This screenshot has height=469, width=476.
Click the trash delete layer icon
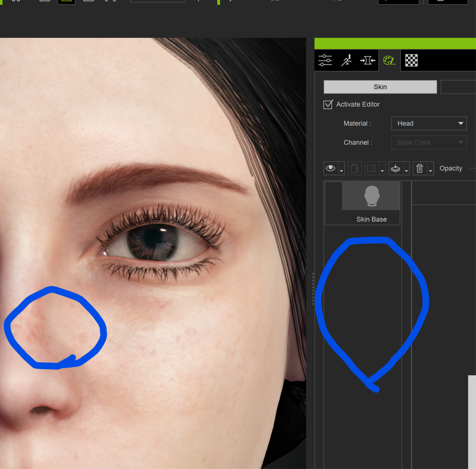click(420, 168)
